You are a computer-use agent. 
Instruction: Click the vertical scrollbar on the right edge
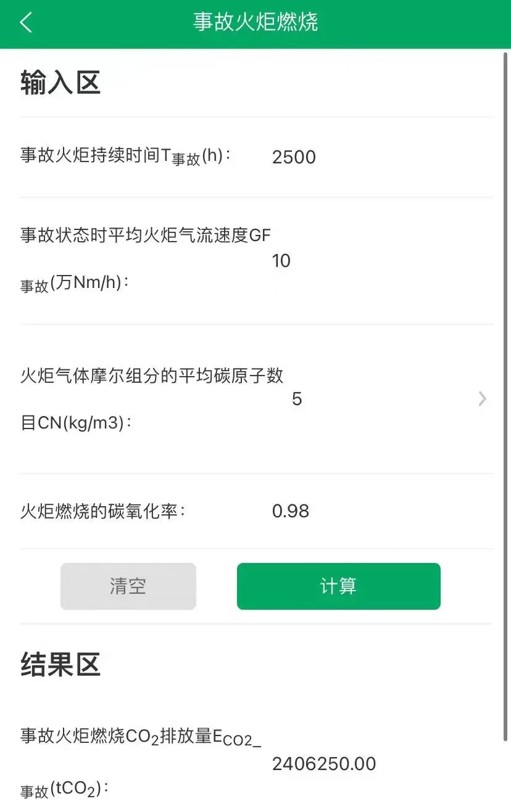point(507,395)
